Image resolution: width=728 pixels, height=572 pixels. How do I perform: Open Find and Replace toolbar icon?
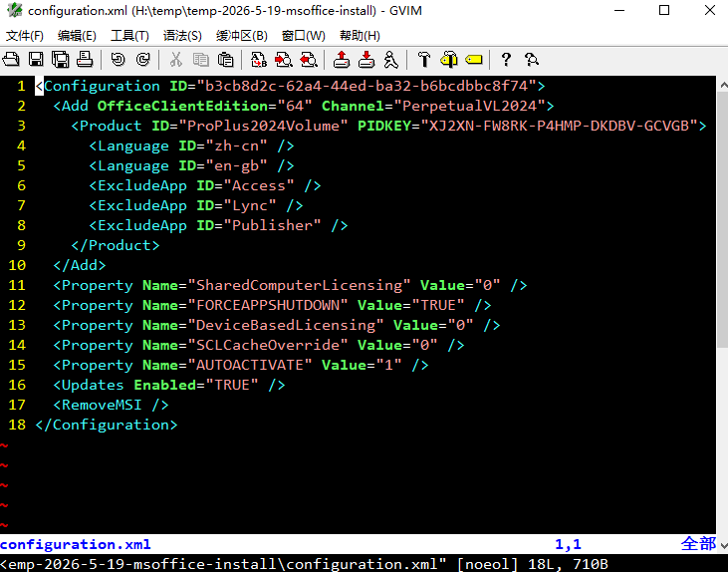point(259,60)
